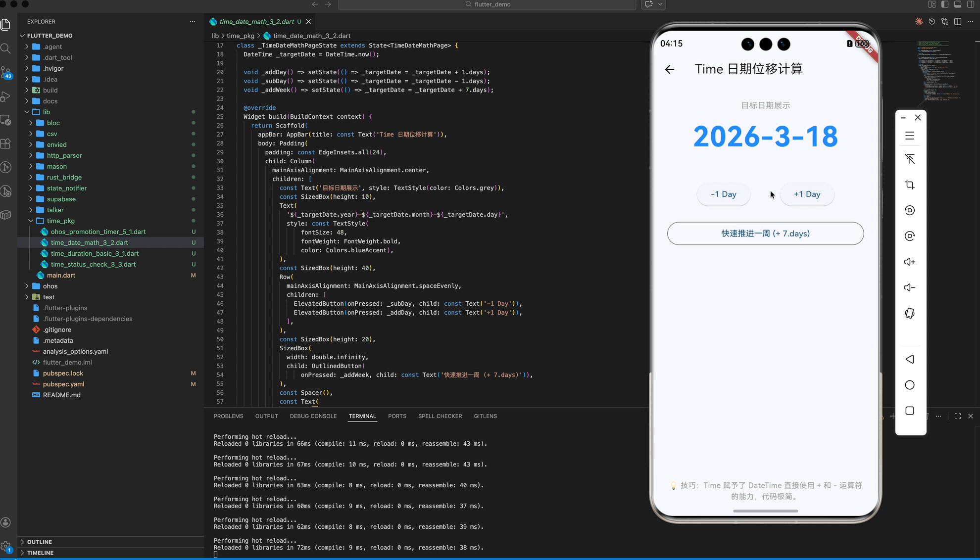Click emulator volume down icon
The width and height of the screenshot is (980, 560).
pyautogui.click(x=909, y=287)
